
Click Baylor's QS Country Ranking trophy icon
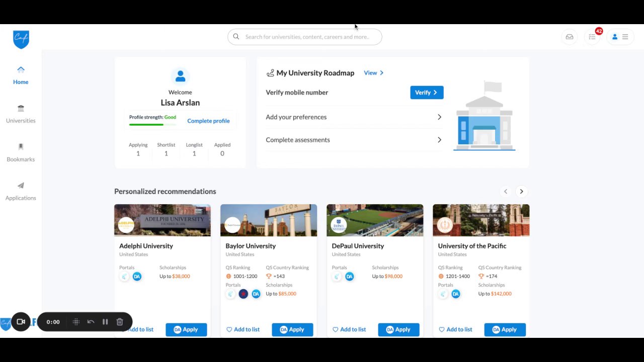[x=269, y=276]
